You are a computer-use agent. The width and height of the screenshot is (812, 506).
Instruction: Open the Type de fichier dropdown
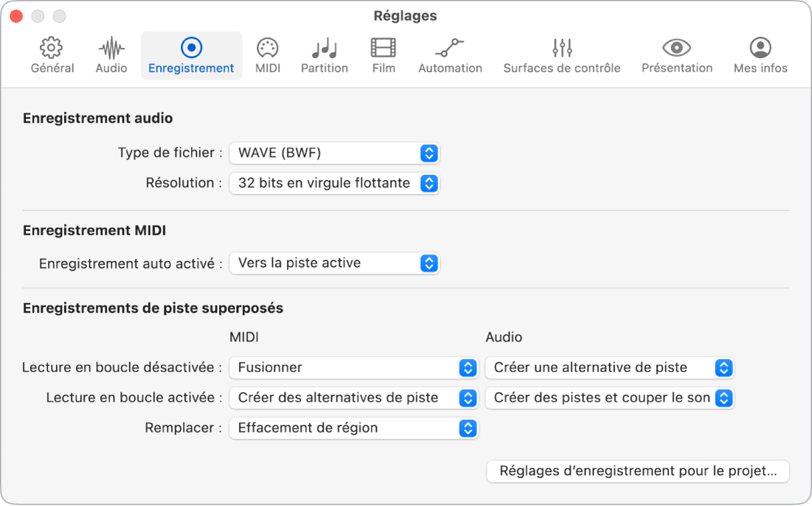click(334, 153)
